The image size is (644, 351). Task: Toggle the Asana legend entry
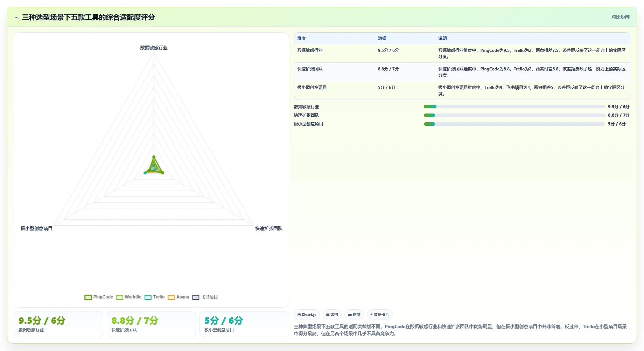coord(178,297)
